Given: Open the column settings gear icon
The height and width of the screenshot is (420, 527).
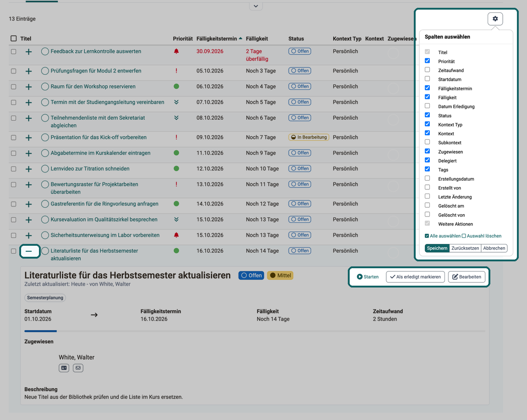Looking at the screenshot, I should [x=495, y=19].
